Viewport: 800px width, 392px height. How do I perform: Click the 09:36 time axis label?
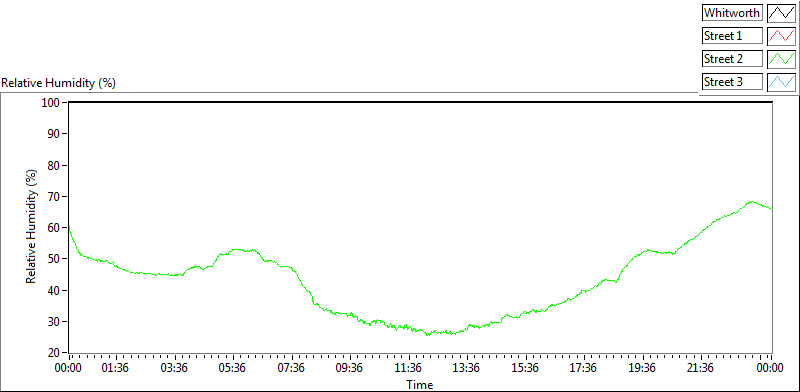pyautogui.click(x=350, y=368)
